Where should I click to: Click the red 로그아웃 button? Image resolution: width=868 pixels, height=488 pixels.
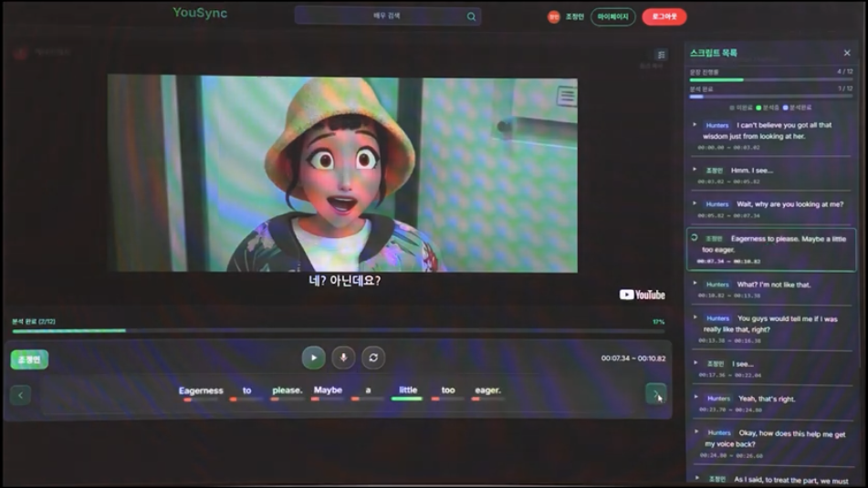664,16
